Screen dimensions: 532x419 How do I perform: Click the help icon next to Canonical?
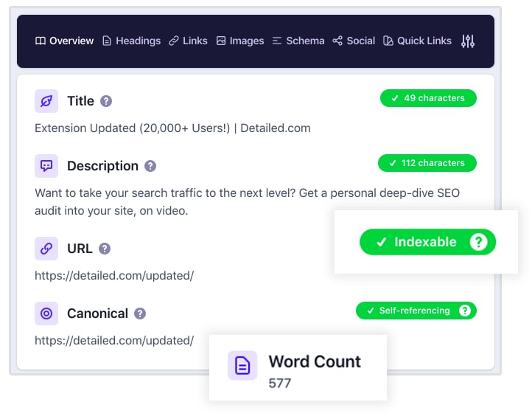click(140, 314)
